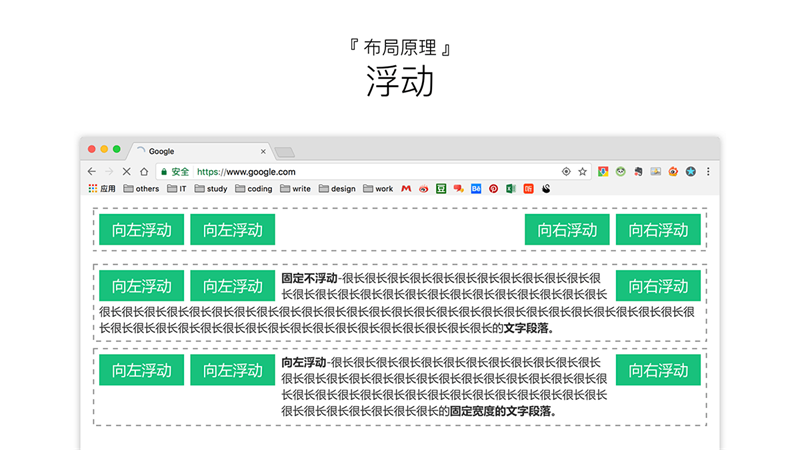800x450 pixels.
Task: Open the others bookmarks folder
Action: click(x=141, y=189)
